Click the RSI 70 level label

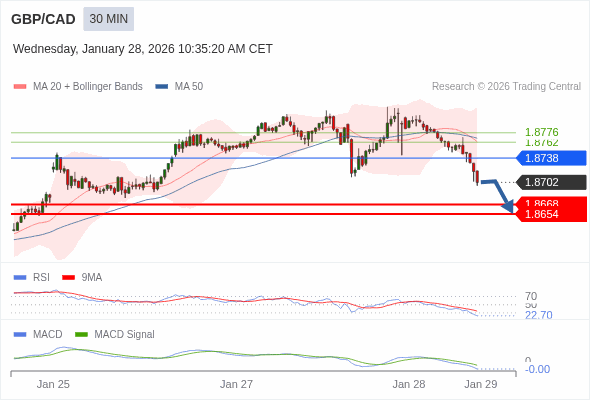(x=531, y=296)
